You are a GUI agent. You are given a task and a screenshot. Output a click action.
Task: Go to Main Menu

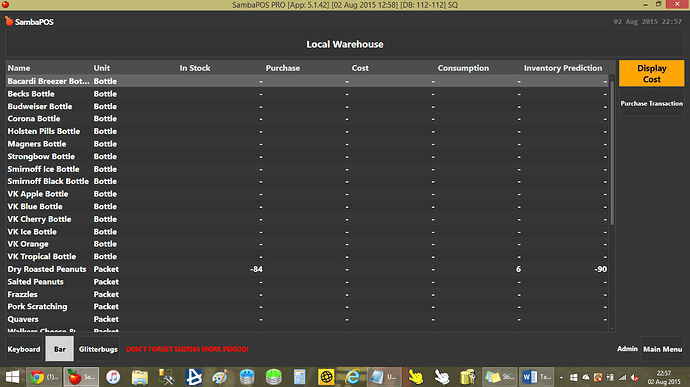coord(662,349)
